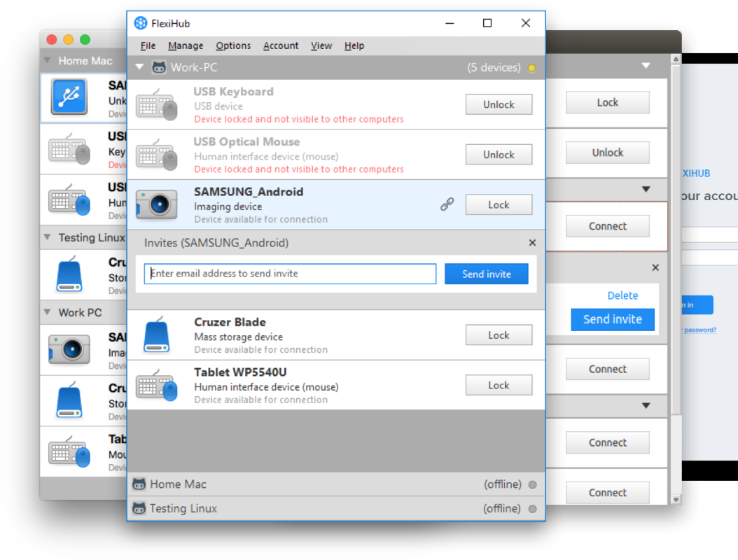Collapse the Testing Linux section in sidebar
Viewport: 738px width, 560px height.
(48, 237)
